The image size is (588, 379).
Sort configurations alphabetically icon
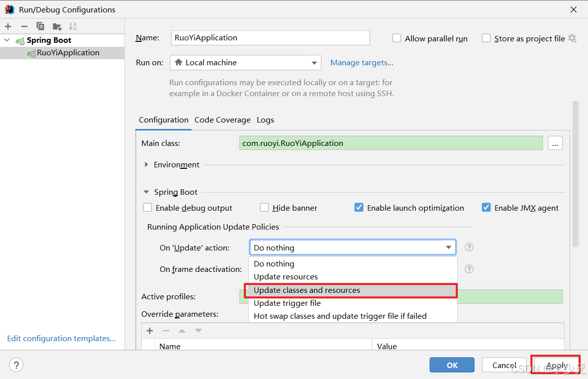coord(73,26)
